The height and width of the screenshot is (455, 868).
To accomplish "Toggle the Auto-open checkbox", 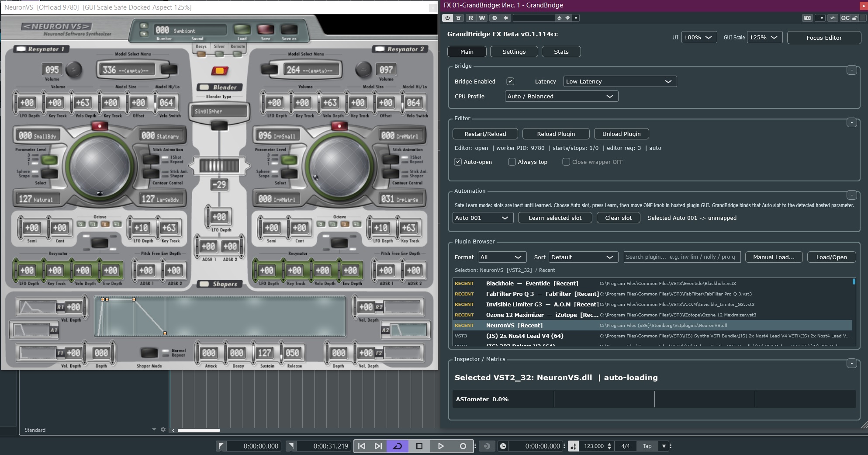I will (x=458, y=162).
